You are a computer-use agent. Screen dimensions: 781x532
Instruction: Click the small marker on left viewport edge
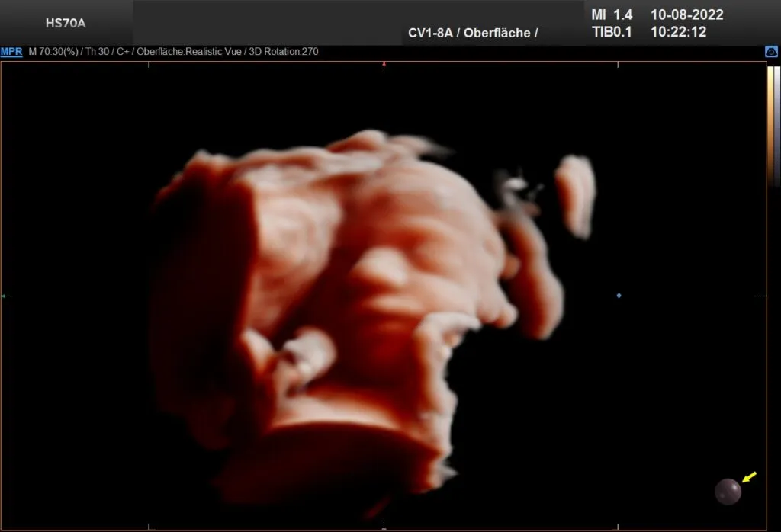click(x=3, y=296)
